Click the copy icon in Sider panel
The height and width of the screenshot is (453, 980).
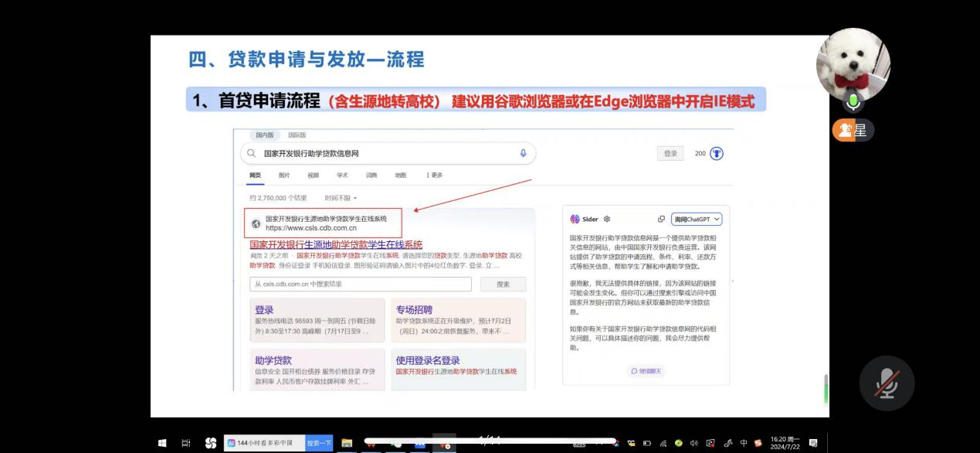coord(661,219)
